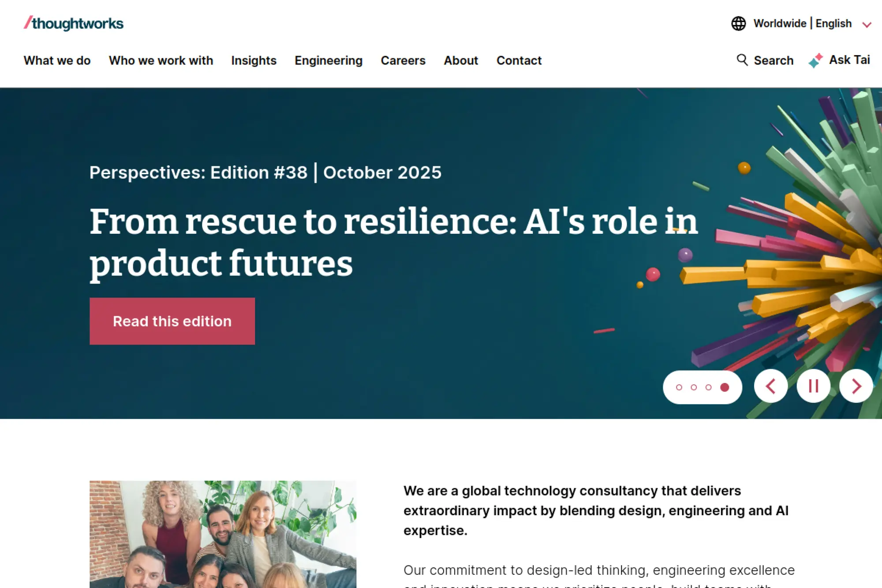Select the third carousel indicator dot
The height and width of the screenshot is (588, 882).
coord(708,388)
